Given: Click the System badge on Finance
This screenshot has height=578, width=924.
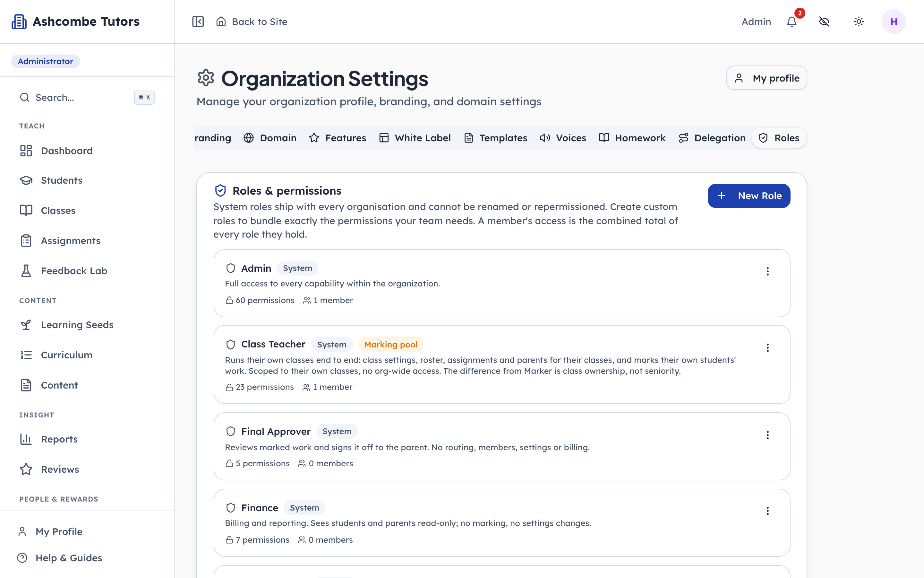Looking at the screenshot, I should click(x=304, y=508).
